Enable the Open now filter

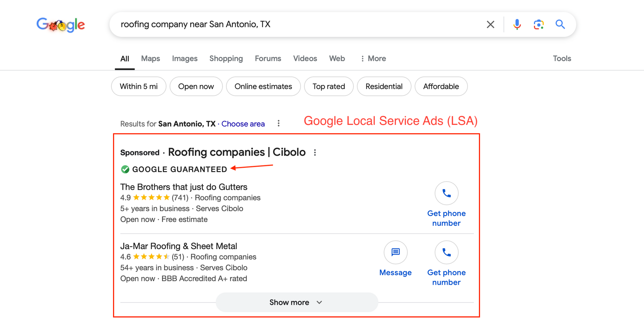[x=196, y=86]
